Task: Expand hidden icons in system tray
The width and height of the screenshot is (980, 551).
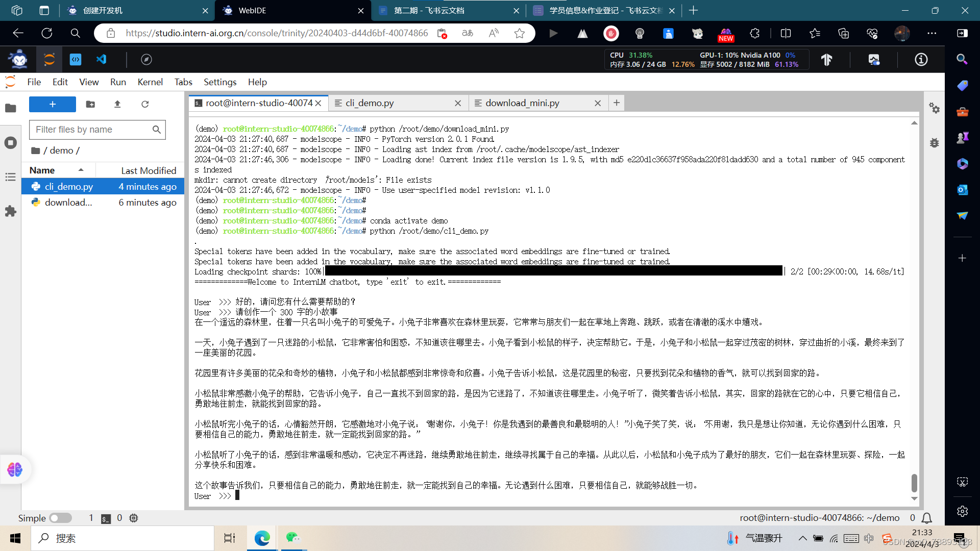Action: pos(802,538)
